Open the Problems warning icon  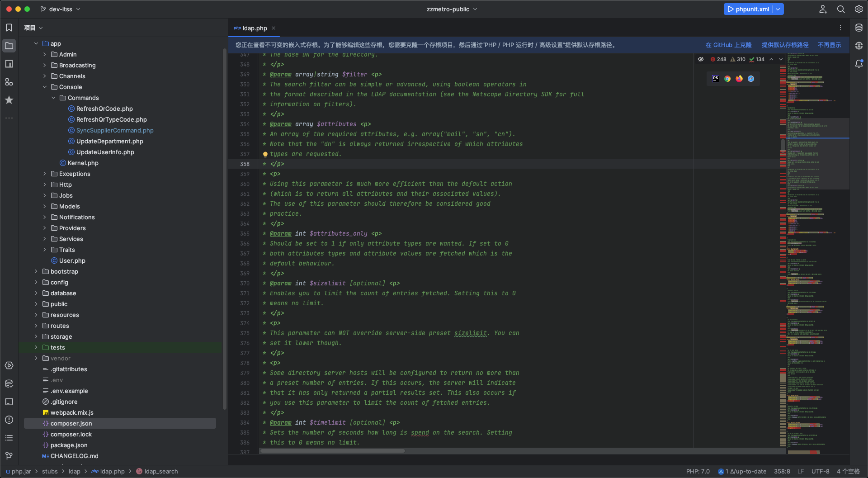point(9,420)
